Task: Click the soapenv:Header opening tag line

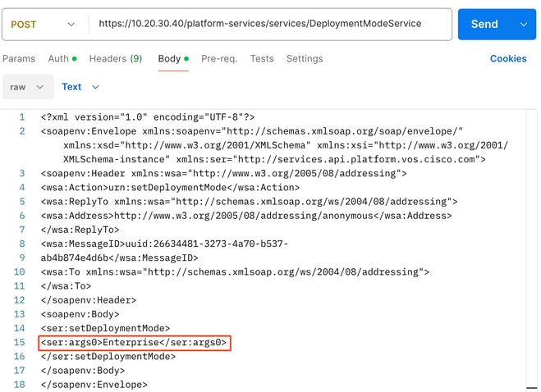Action: pos(223,173)
